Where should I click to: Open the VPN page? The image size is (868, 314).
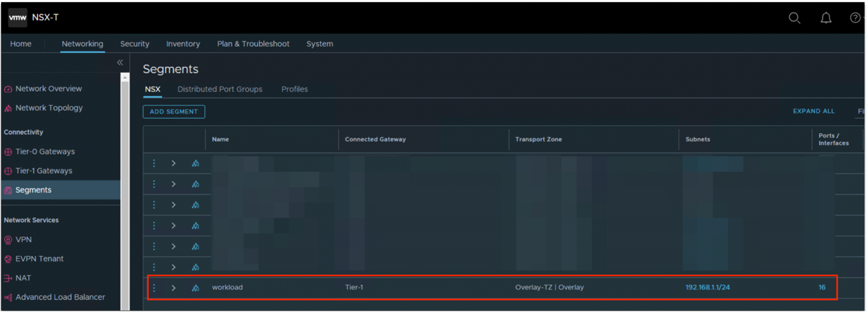23,240
